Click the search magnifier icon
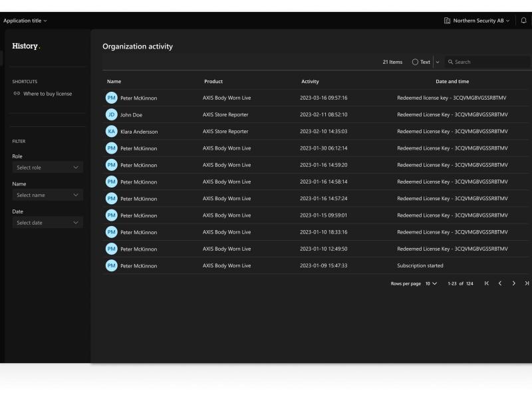Image resolution: width=532 pixels, height=399 pixels. coord(450,62)
